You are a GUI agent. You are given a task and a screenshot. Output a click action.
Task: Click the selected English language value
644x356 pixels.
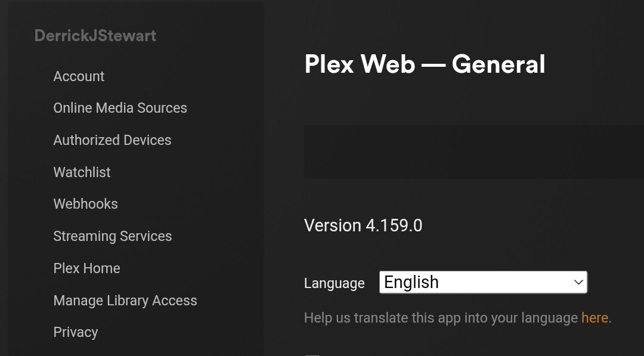coord(411,282)
